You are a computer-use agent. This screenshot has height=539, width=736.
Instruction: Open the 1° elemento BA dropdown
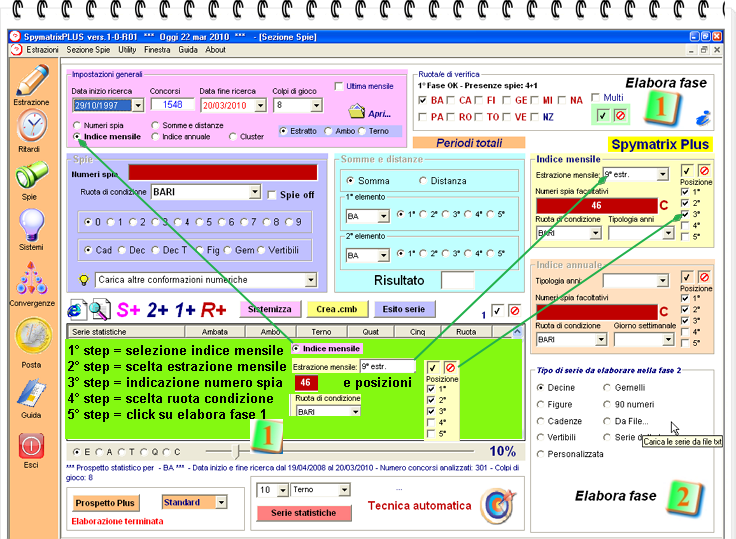tap(383, 216)
